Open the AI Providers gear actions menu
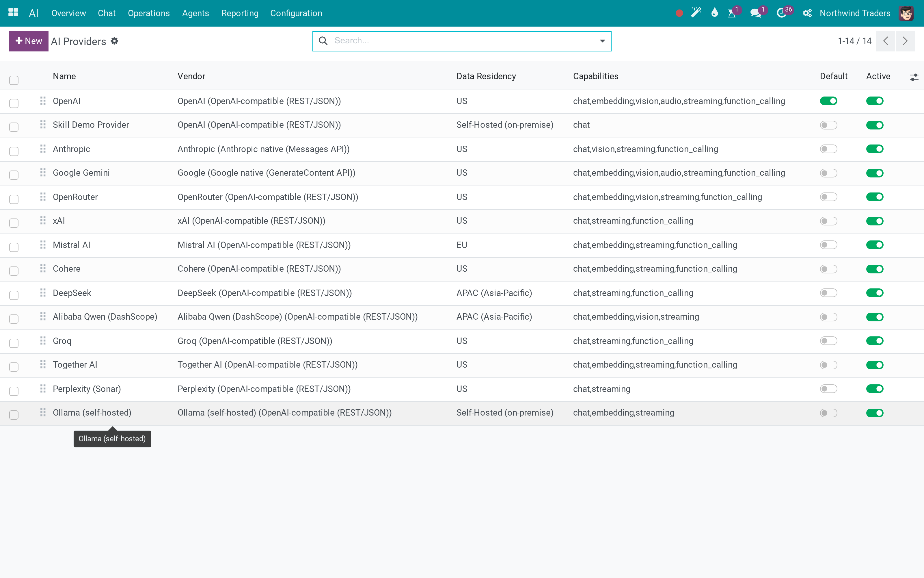924x578 pixels. pyautogui.click(x=115, y=41)
